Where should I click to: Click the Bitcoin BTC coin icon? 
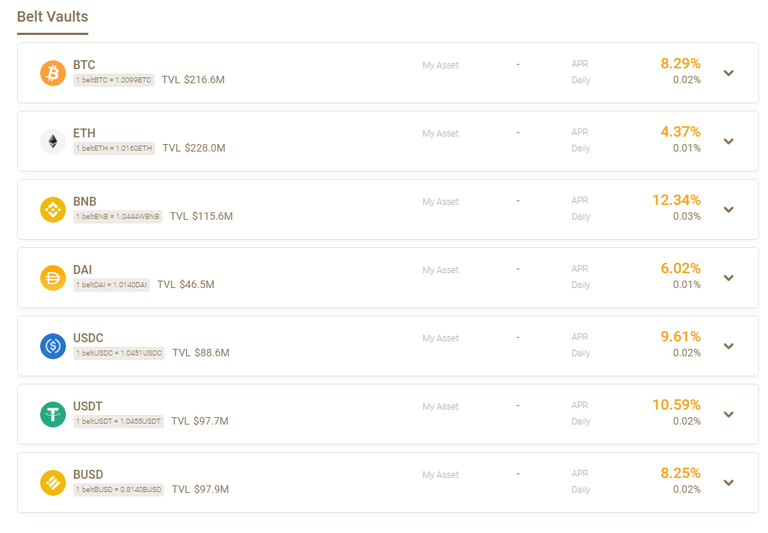point(53,73)
